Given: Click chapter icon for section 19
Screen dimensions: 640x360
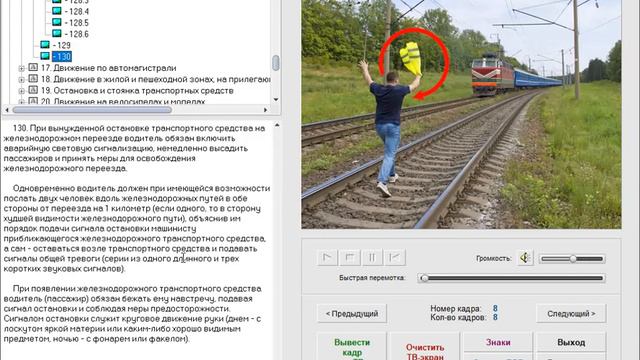Looking at the screenshot, I should [x=33, y=90].
